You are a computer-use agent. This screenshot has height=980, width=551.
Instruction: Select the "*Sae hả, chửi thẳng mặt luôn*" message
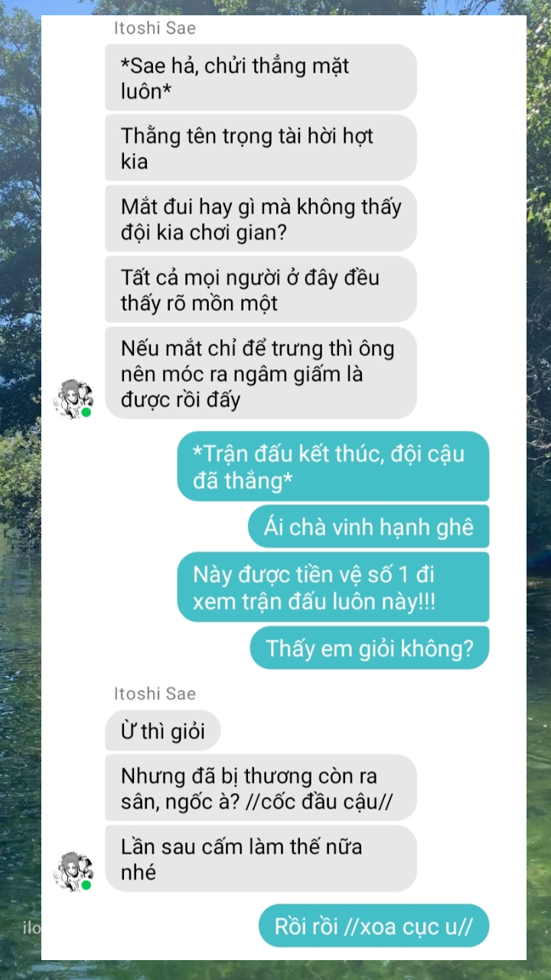click(261, 77)
